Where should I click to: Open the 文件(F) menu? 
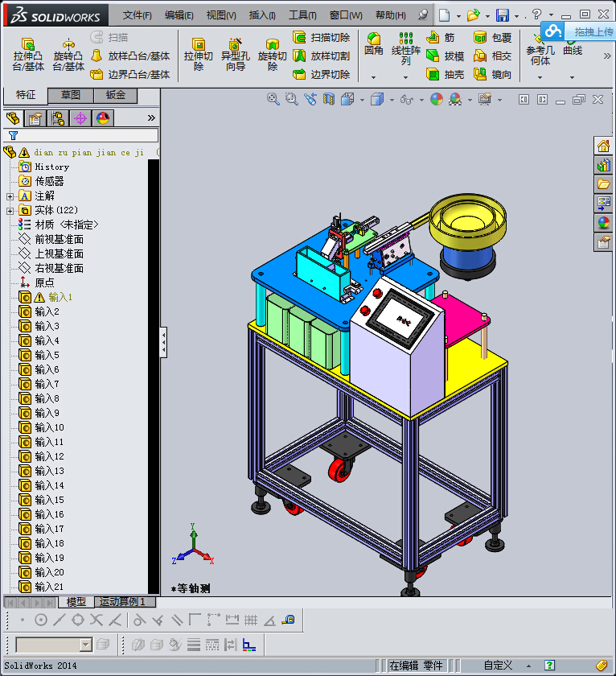coord(138,15)
